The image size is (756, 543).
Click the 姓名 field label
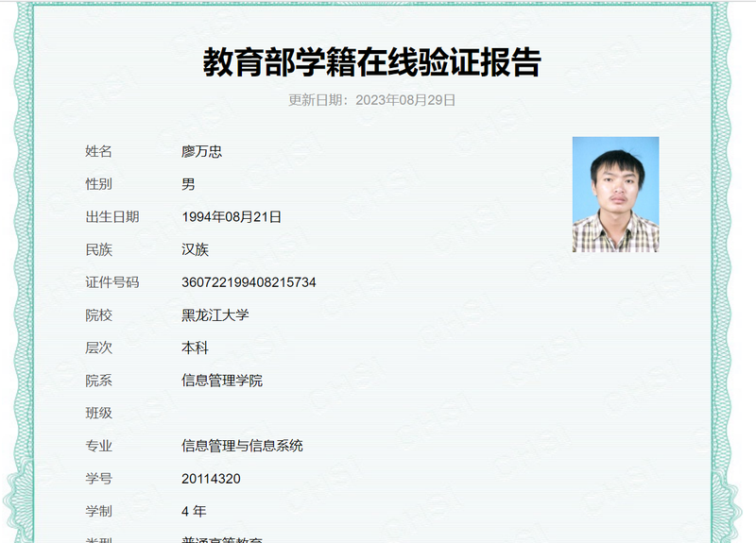tap(99, 151)
